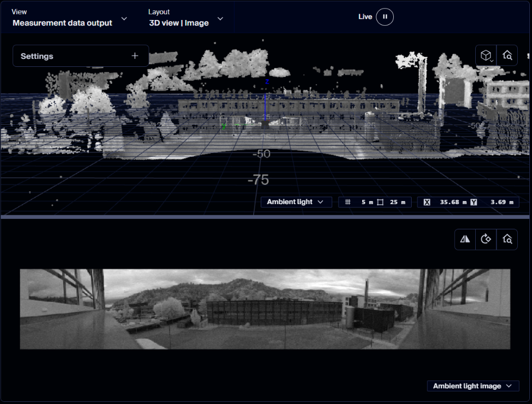Open the Layout dropdown showing 3D view | Image
532x404 pixels.
(x=186, y=18)
